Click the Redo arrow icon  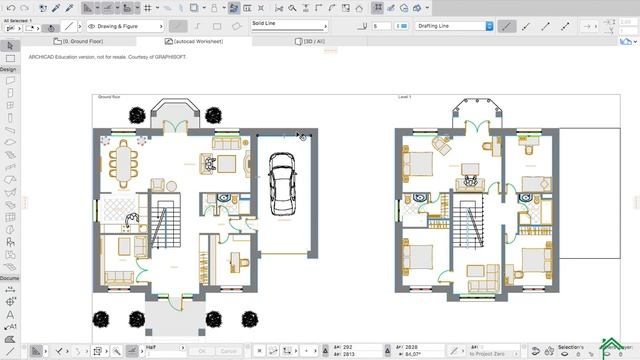coord(24,7)
